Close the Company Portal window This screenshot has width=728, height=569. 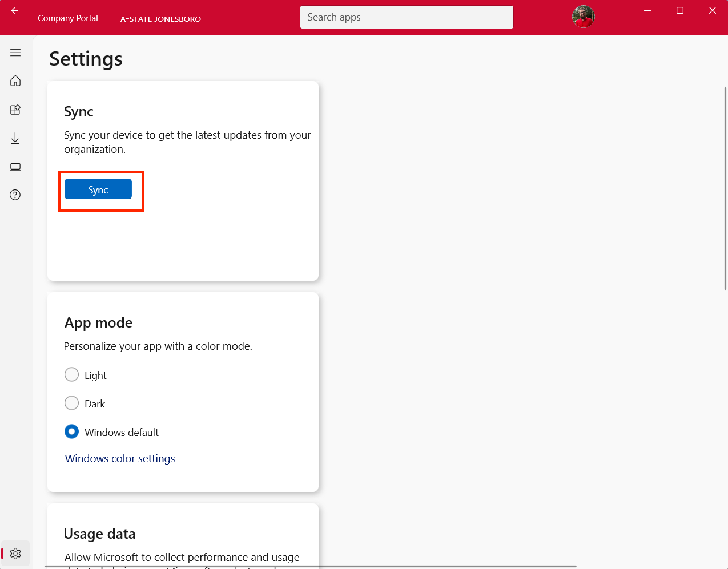click(x=713, y=10)
